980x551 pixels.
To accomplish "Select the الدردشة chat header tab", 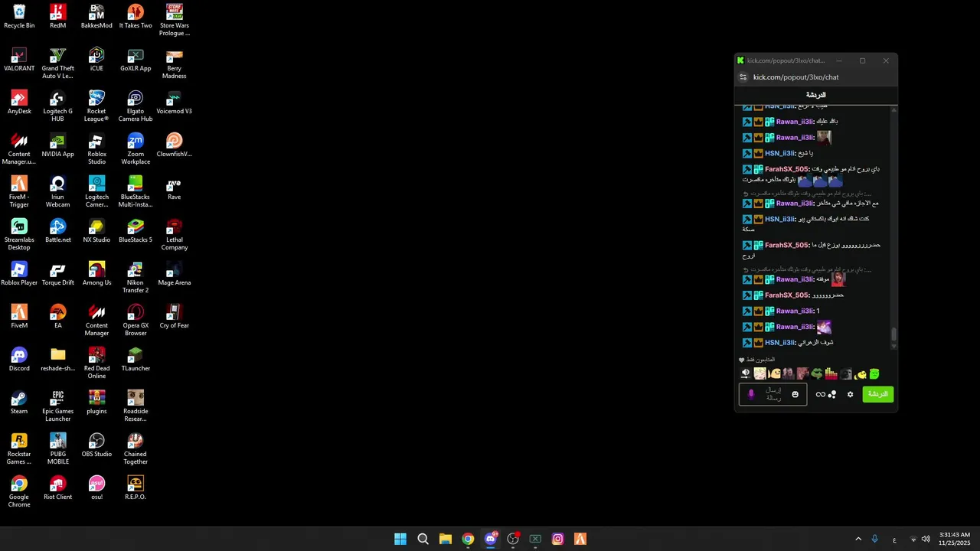I will click(x=816, y=95).
